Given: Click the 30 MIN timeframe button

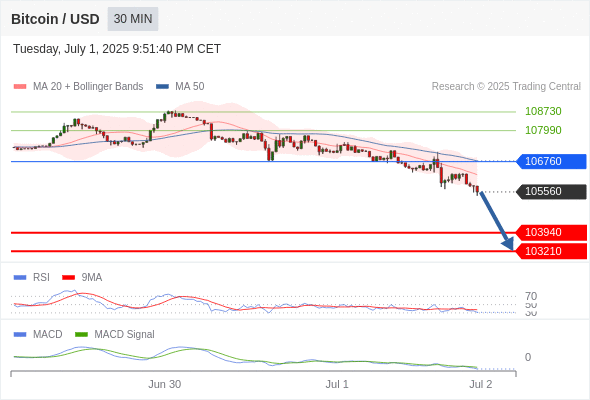Looking at the screenshot, I should [133, 19].
